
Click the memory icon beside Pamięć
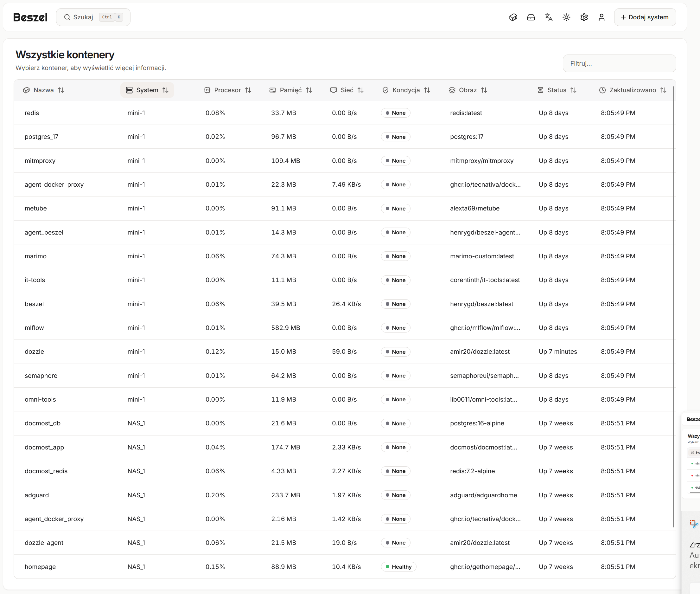(x=273, y=90)
